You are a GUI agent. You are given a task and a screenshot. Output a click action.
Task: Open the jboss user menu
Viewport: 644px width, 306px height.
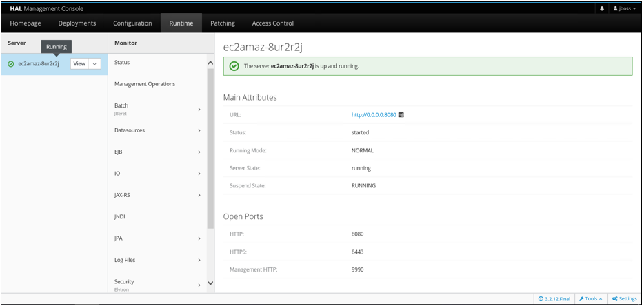pyautogui.click(x=624, y=8)
